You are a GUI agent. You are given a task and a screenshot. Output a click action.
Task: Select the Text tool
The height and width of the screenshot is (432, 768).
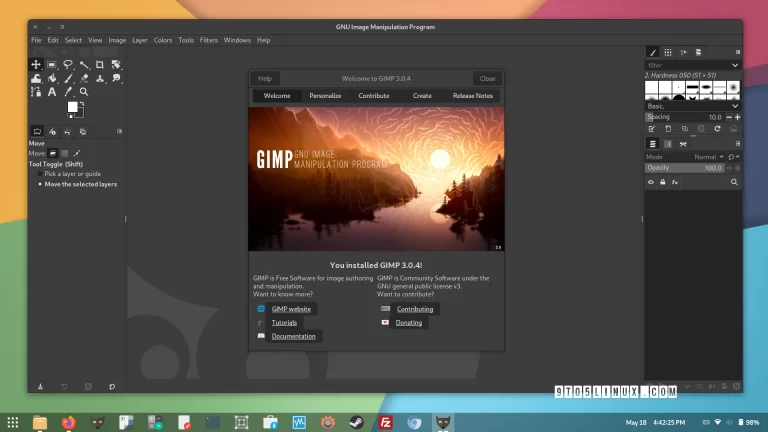point(52,91)
